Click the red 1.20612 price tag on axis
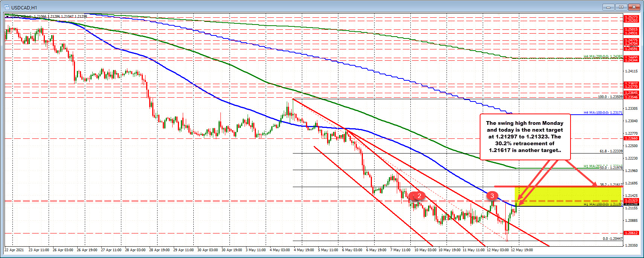 pyautogui.click(x=631, y=233)
